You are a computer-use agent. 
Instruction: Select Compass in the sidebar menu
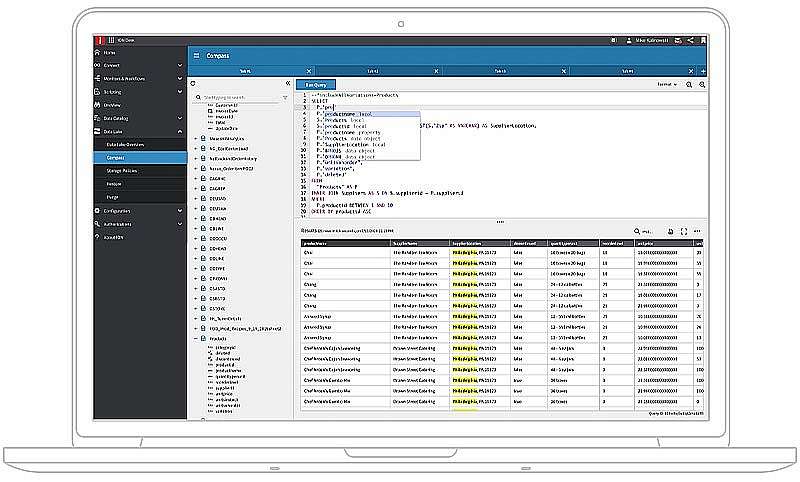tap(140, 158)
